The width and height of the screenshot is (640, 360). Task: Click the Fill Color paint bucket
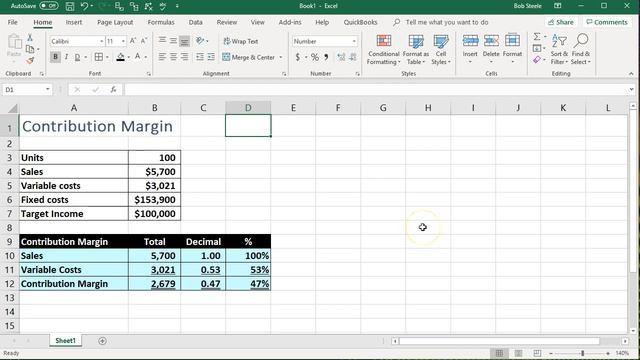coord(120,57)
